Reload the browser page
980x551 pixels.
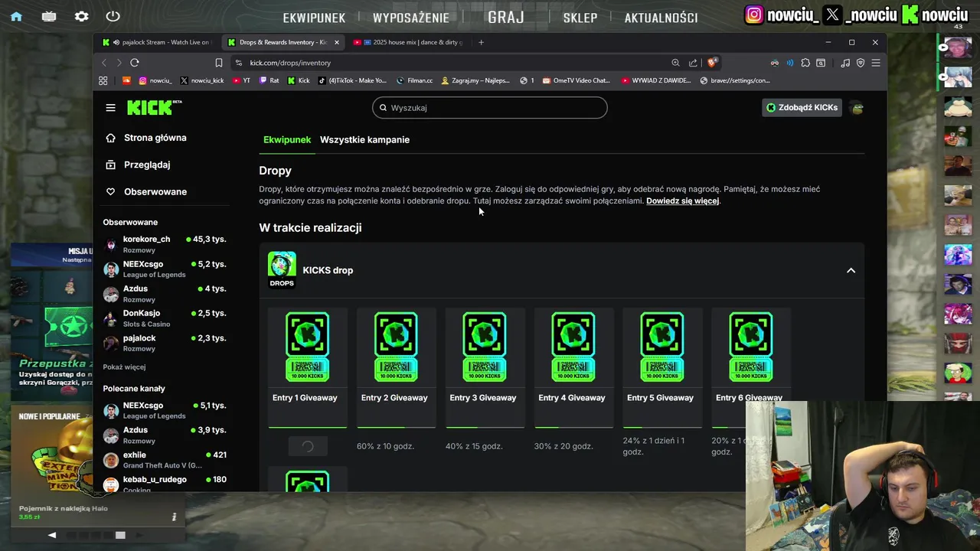coord(135,63)
